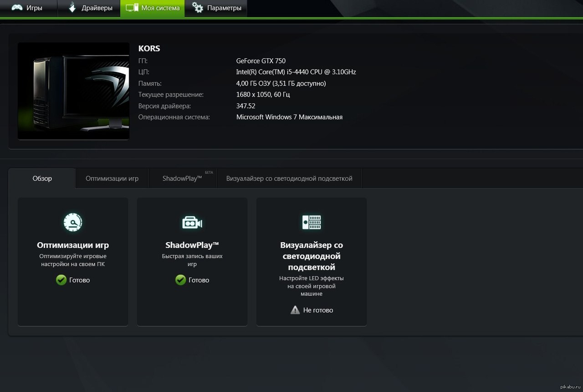This screenshot has height=392, width=583.
Task: Click description Быстрая запись ваших игр
Action: (192, 260)
